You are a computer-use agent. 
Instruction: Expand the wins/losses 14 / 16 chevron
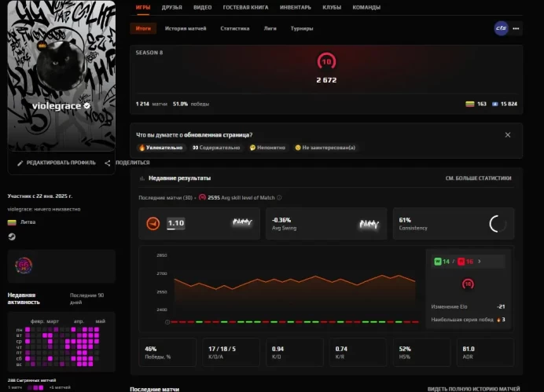click(x=480, y=262)
